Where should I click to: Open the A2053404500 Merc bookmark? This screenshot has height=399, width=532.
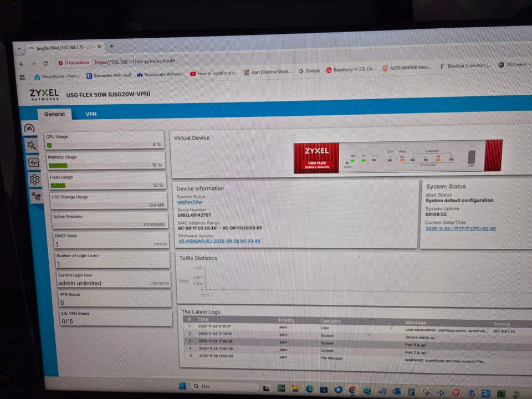[407, 68]
